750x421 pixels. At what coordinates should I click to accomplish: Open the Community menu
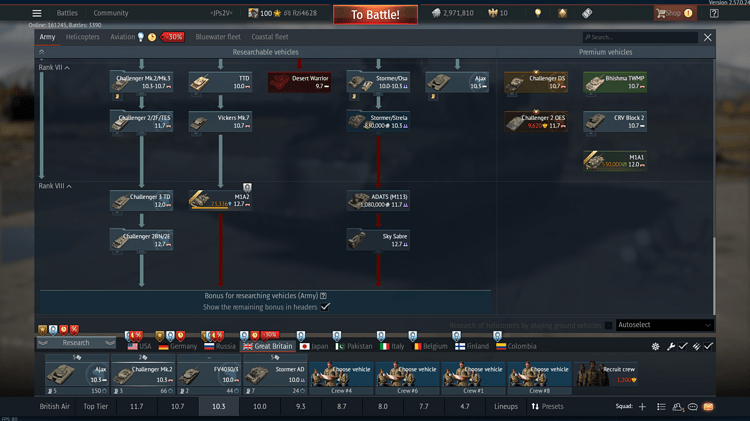110,13
